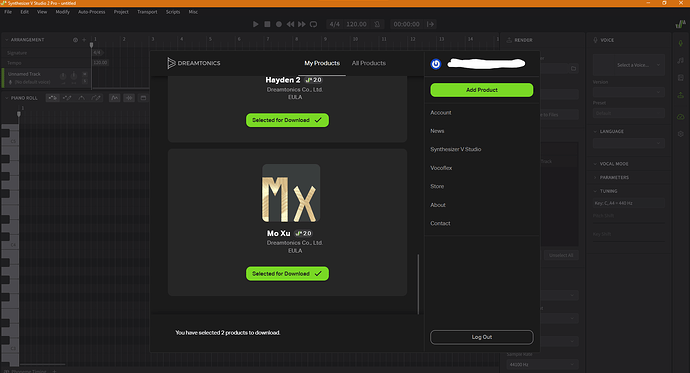690x373 pixels.
Task: Start playback with the Play button
Action: [x=256, y=24]
